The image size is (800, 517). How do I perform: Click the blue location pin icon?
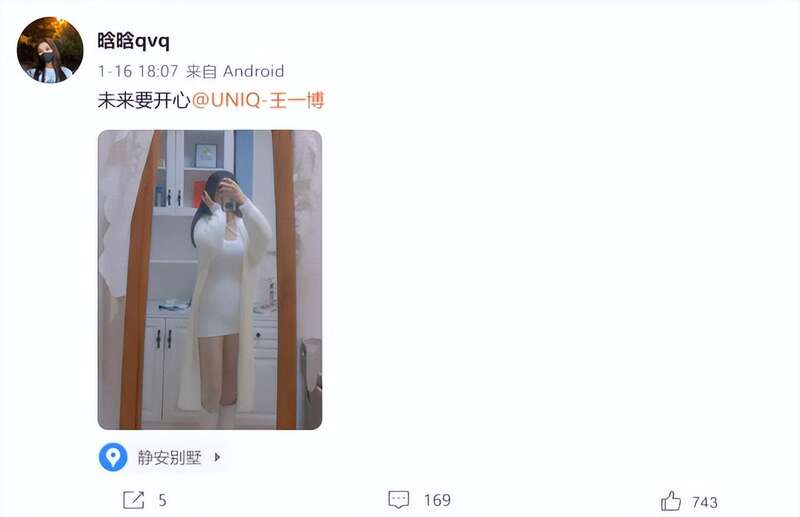[x=113, y=457]
